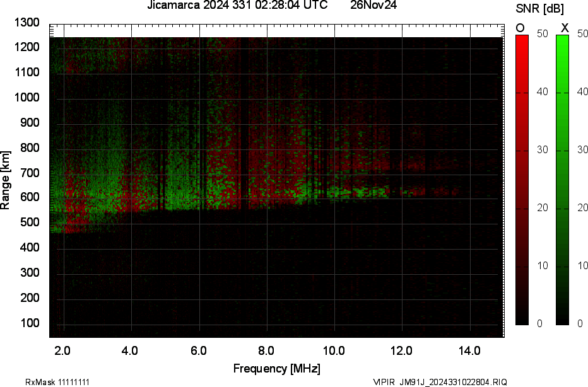588x387 pixels.
Task: Click the date label '26Nov24'
Action: coord(373,5)
